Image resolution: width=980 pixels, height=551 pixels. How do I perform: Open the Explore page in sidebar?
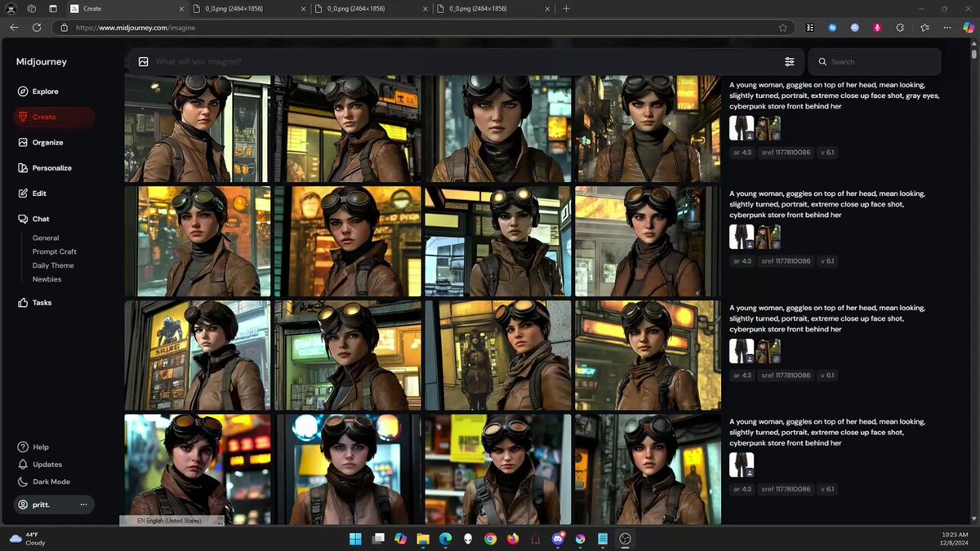point(38,91)
